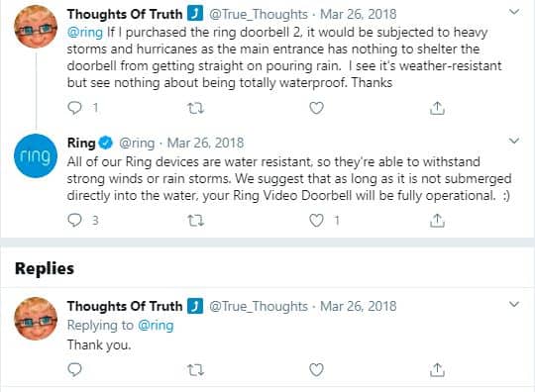The image size is (535, 392).
Task: Reply to the first Thoughts Of Truth tweet
Action: [74, 108]
